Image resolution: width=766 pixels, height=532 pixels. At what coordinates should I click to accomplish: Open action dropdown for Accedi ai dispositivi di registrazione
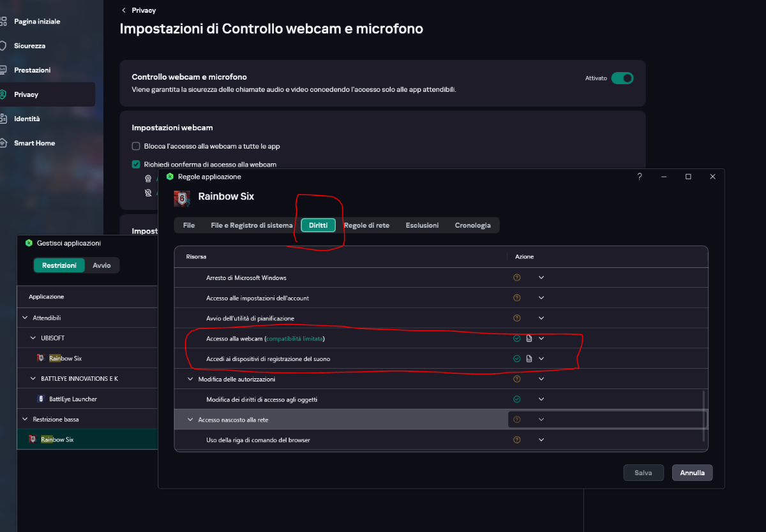point(541,358)
